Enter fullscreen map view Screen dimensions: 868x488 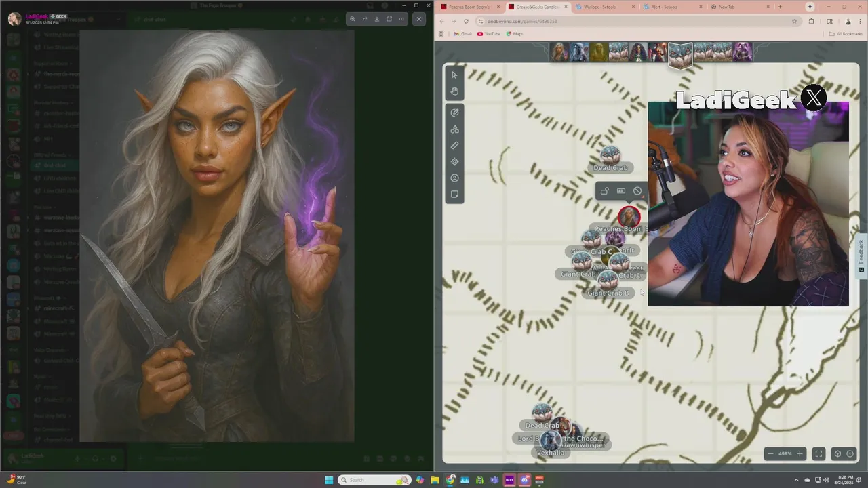coord(818,454)
